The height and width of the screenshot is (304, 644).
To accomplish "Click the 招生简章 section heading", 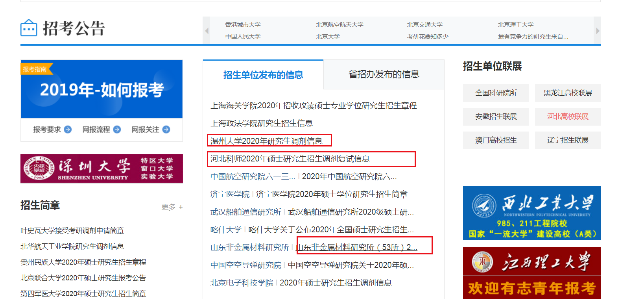I will pyautogui.click(x=40, y=205).
